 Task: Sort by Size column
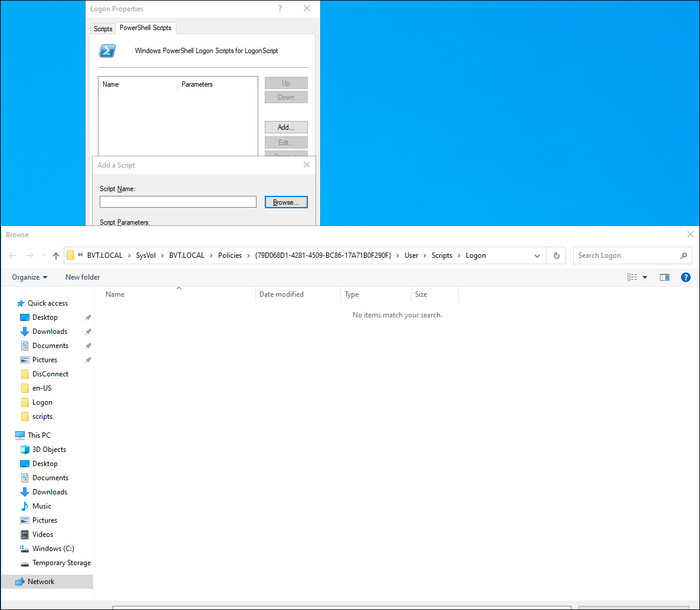[x=435, y=294]
